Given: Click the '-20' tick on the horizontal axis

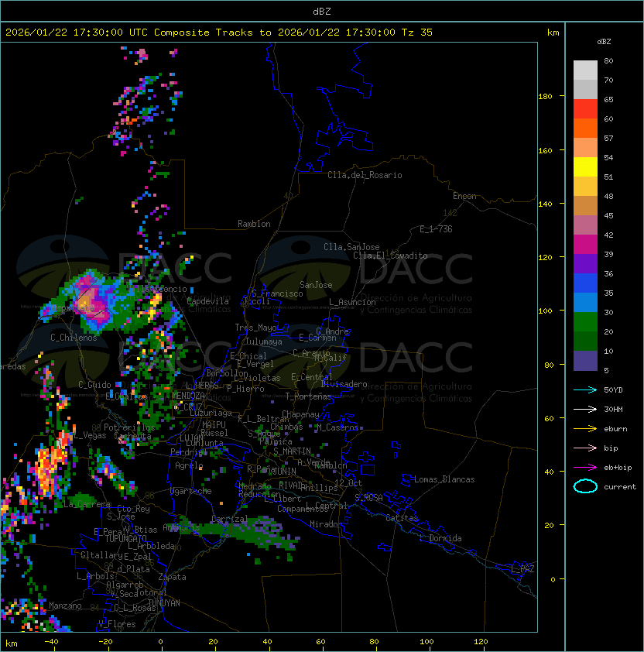Looking at the screenshot, I should click(105, 642).
